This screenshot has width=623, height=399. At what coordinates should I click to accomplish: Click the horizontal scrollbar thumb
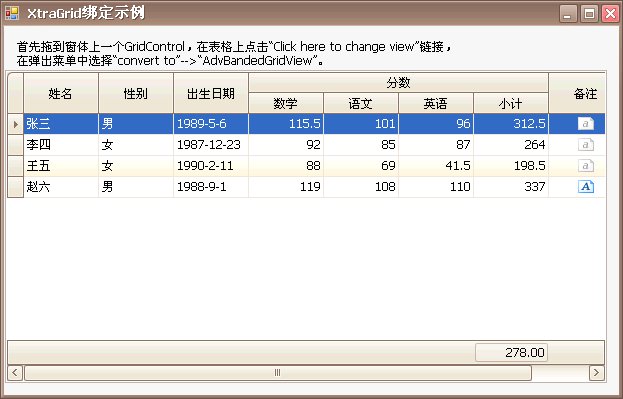click(x=278, y=373)
